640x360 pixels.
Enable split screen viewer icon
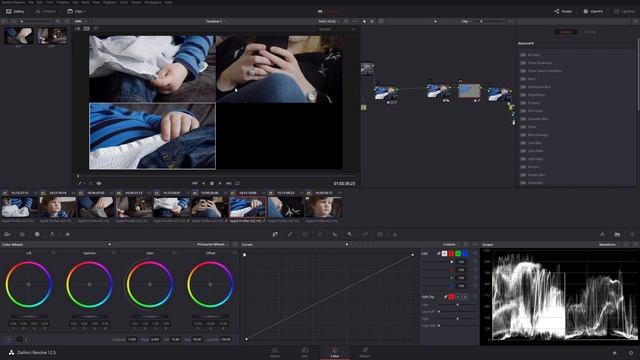[87, 29]
